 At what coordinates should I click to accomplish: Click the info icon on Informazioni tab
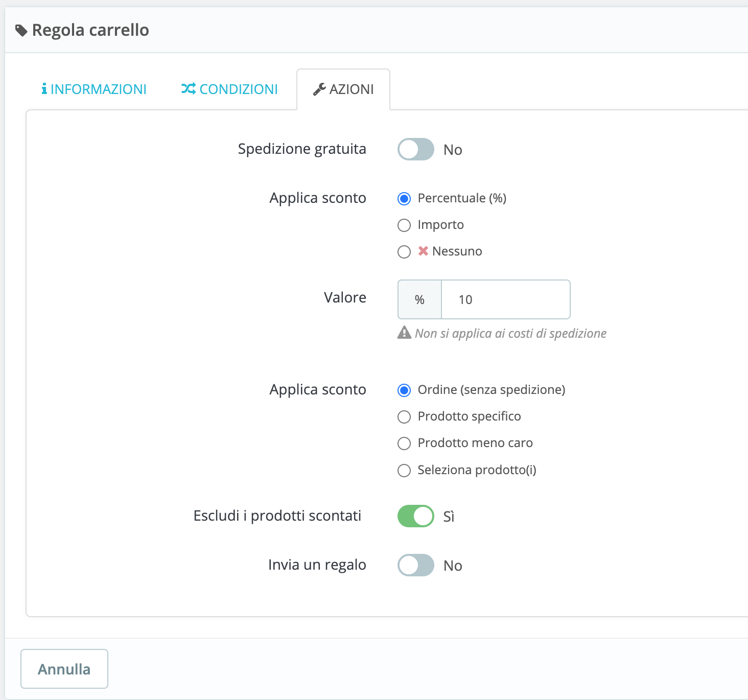pos(44,89)
